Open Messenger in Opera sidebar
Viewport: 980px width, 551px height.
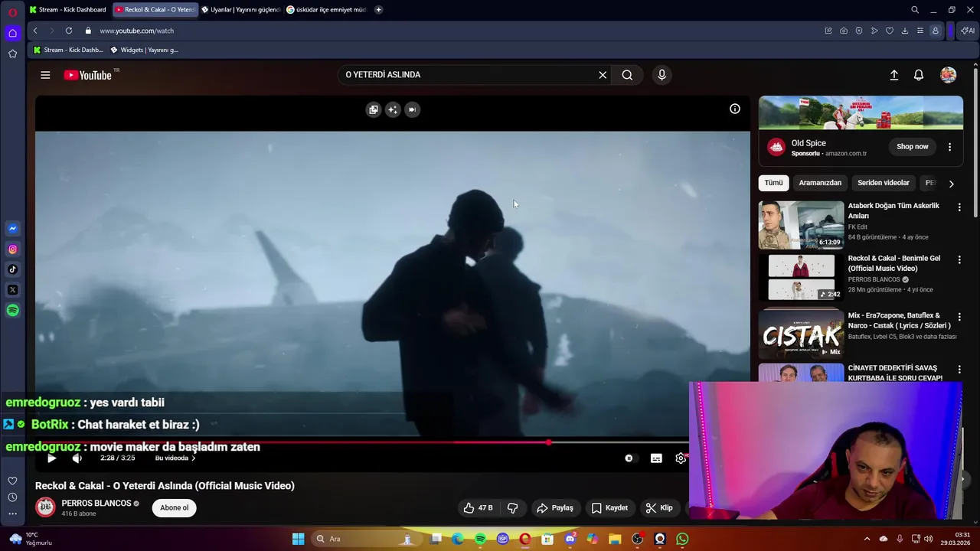[x=12, y=228]
